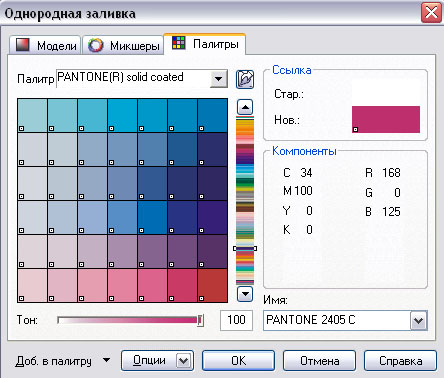Close the Однородная заливка dialog
Screen dimensions: 444x378
[431, 13]
